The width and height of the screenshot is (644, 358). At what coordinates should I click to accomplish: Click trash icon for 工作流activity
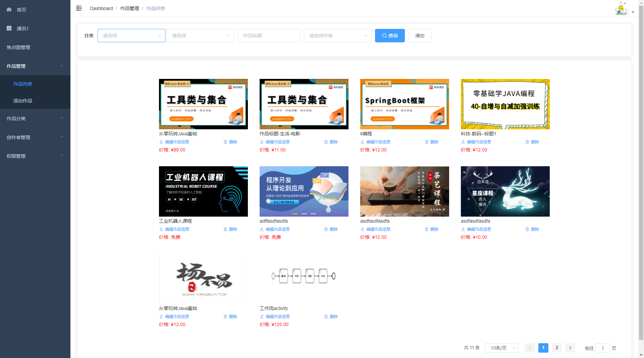326,317
